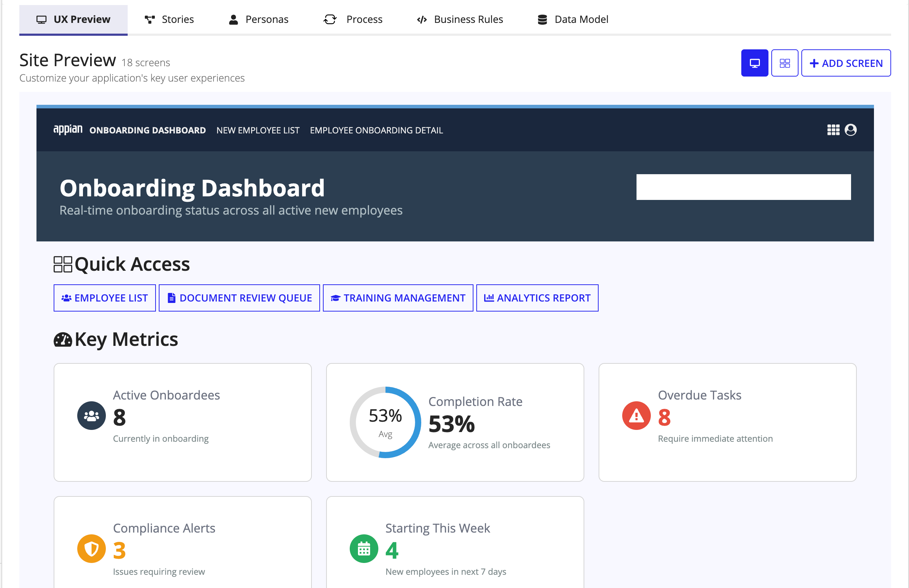Image resolution: width=909 pixels, height=588 pixels.
Task: Switch to grid view of screens
Action: click(784, 63)
